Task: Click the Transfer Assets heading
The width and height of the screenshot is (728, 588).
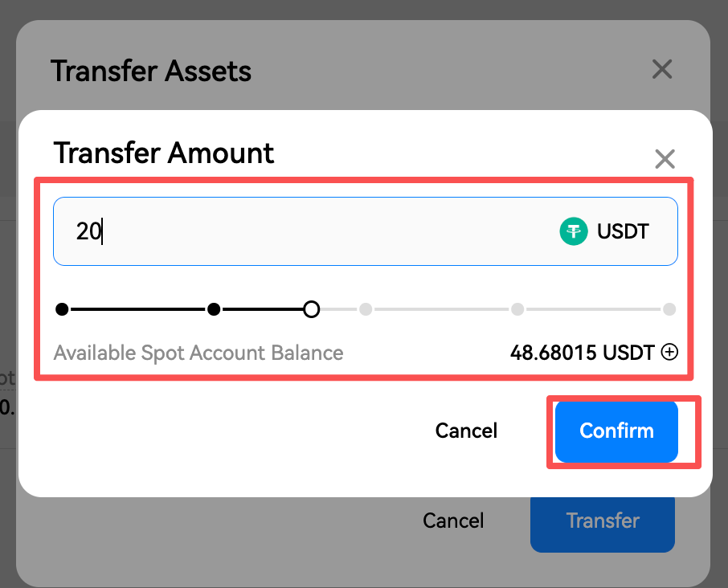Action: (151, 71)
